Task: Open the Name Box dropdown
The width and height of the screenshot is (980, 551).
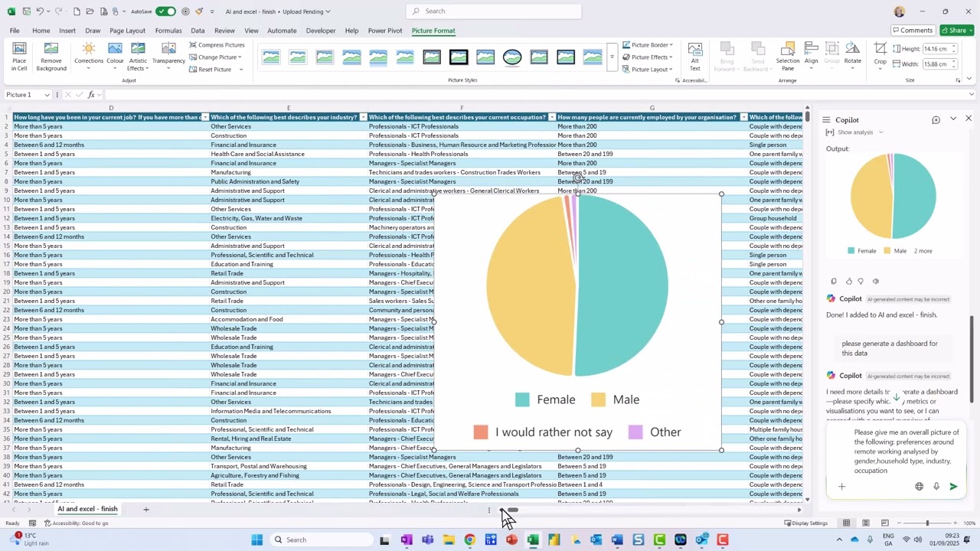Action: pyautogui.click(x=47, y=95)
